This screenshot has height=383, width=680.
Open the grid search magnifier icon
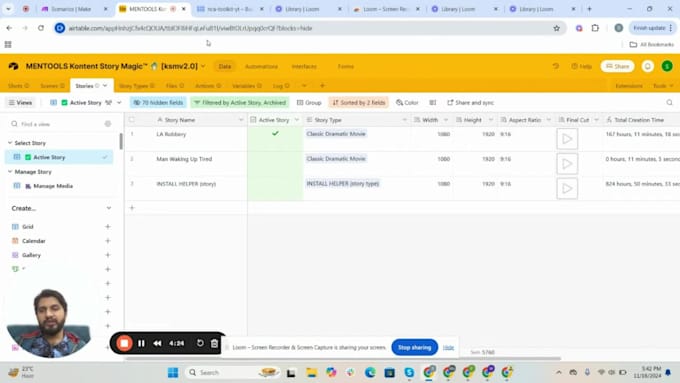pyautogui.click(x=670, y=103)
